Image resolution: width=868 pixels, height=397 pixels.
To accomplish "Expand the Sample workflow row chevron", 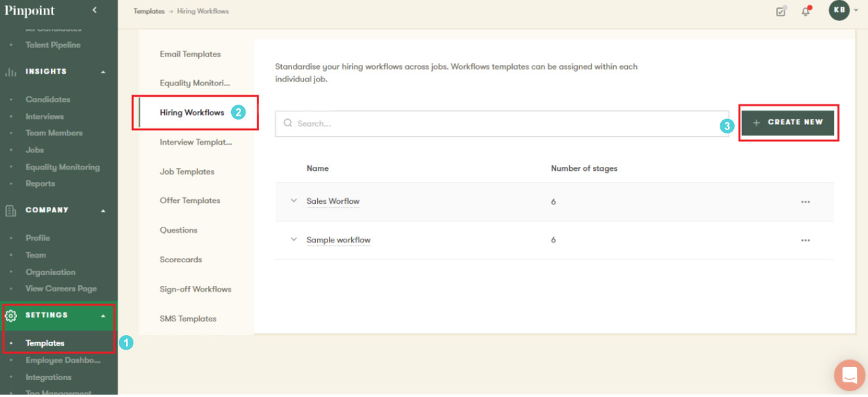I will point(293,240).
